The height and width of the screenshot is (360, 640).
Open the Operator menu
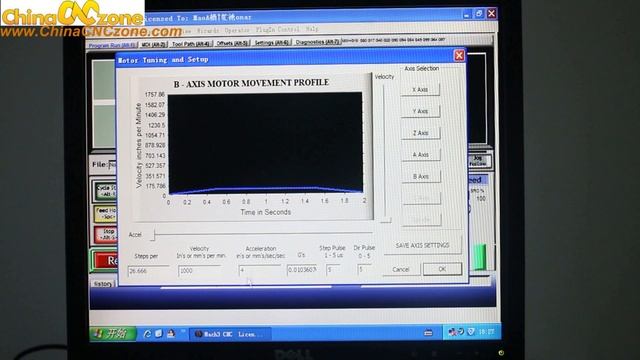coord(237,30)
